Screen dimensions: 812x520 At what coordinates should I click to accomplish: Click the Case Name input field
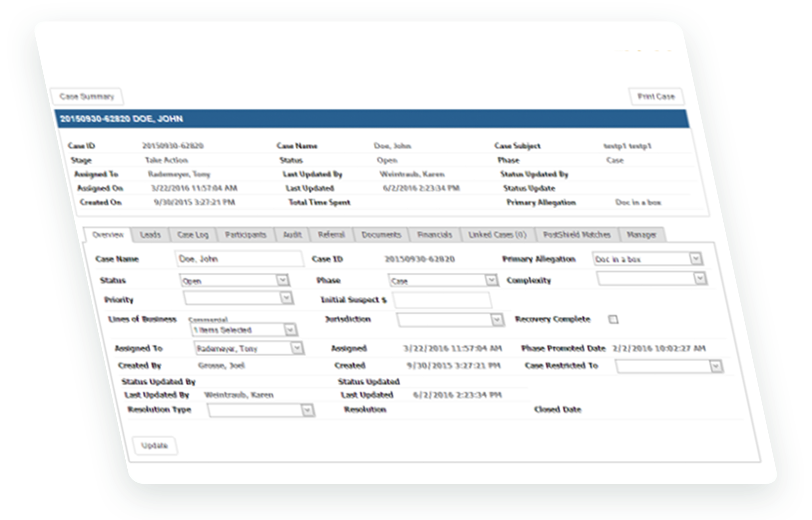tap(239, 259)
